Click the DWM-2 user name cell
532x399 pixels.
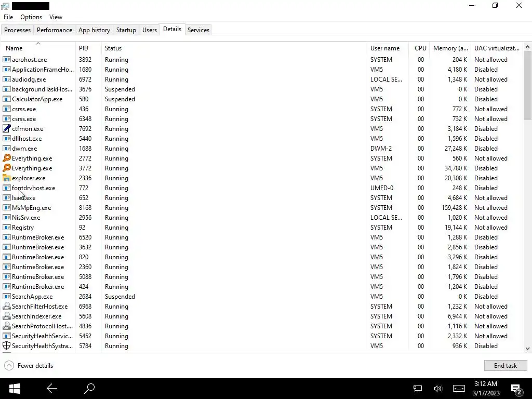381,148
